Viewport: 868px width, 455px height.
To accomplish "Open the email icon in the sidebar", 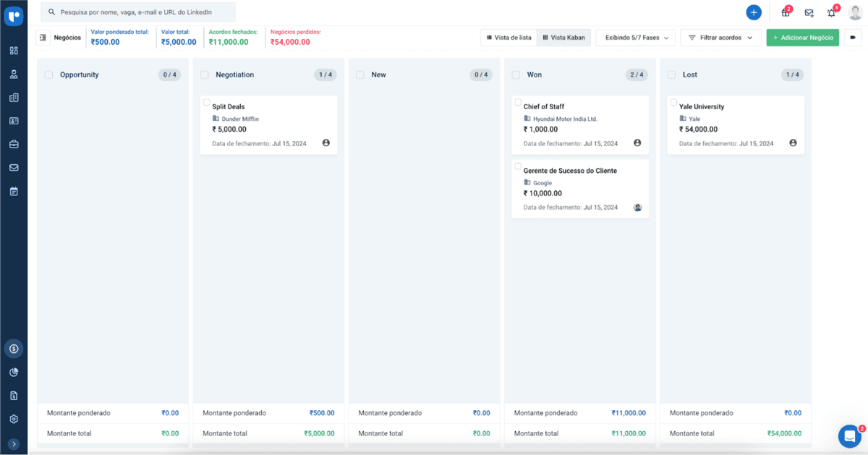I will pyautogui.click(x=14, y=167).
